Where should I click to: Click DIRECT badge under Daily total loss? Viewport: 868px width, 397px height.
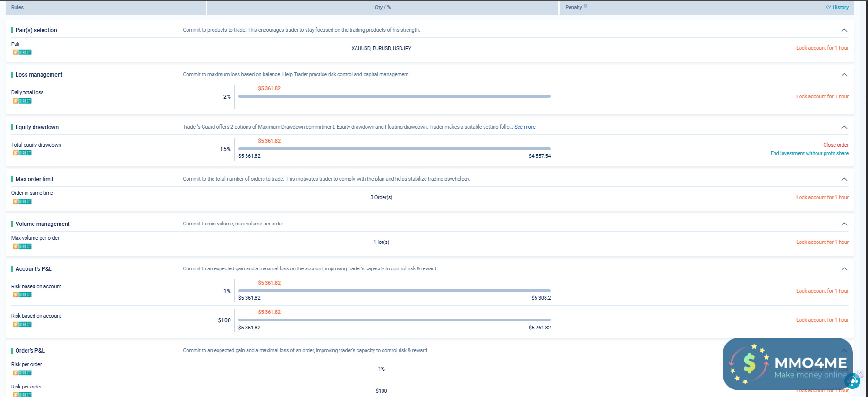22,101
